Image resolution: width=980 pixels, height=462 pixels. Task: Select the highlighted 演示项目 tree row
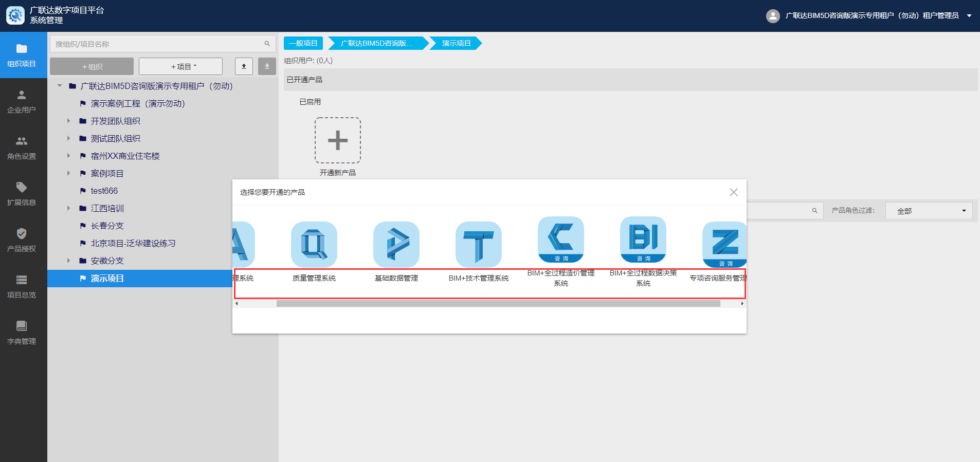point(140,278)
